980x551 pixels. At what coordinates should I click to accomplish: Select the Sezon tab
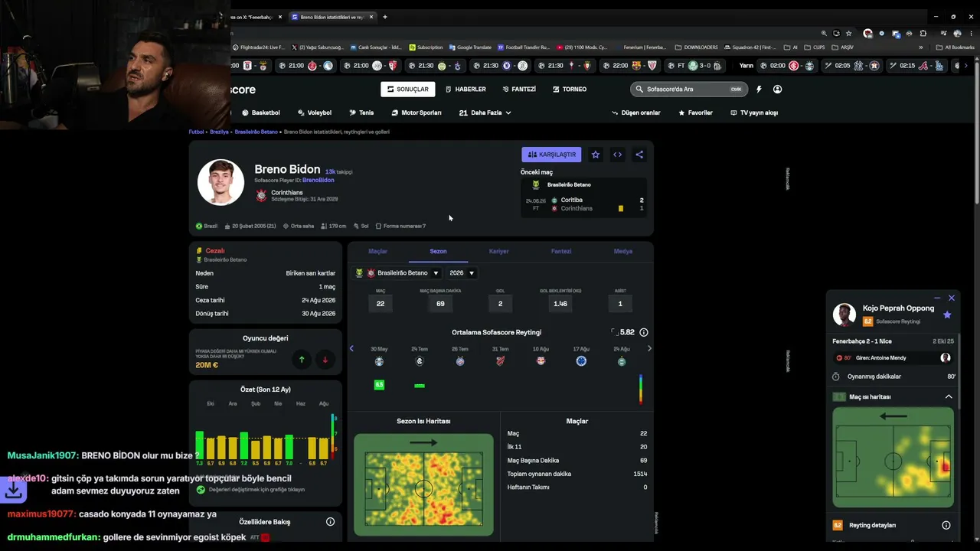(438, 251)
